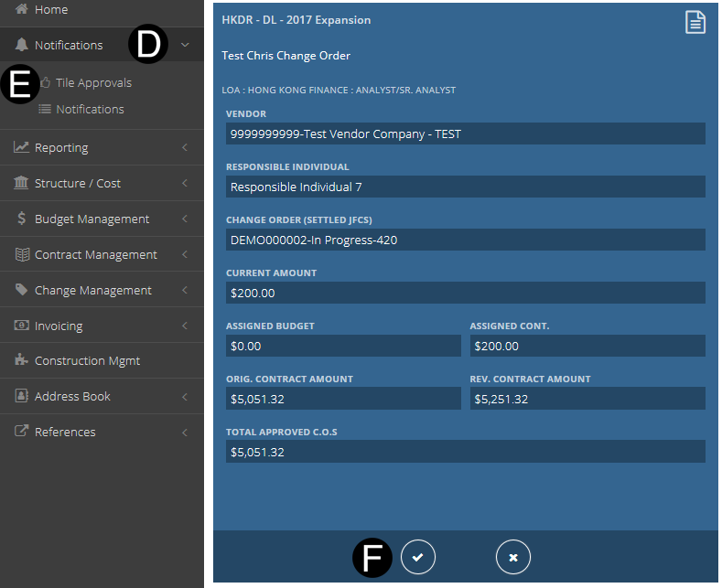Click the Current Amount field
The width and height of the screenshot is (722, 588).
465,293
